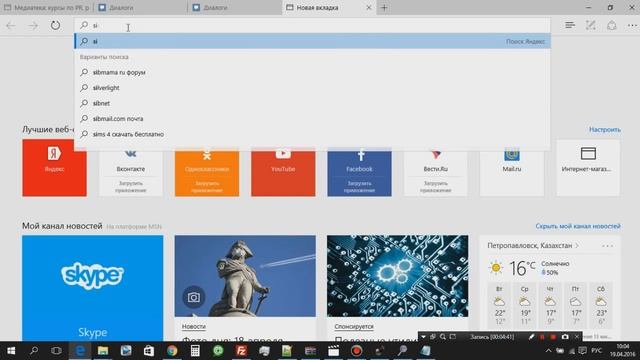Show hidden system tray icons chevron

(549, 351)
